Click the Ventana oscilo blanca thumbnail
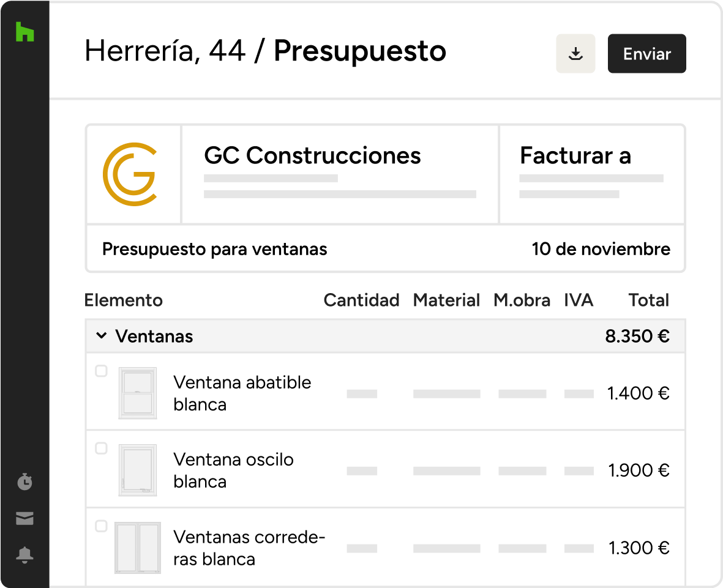 (x=137, y=470)
